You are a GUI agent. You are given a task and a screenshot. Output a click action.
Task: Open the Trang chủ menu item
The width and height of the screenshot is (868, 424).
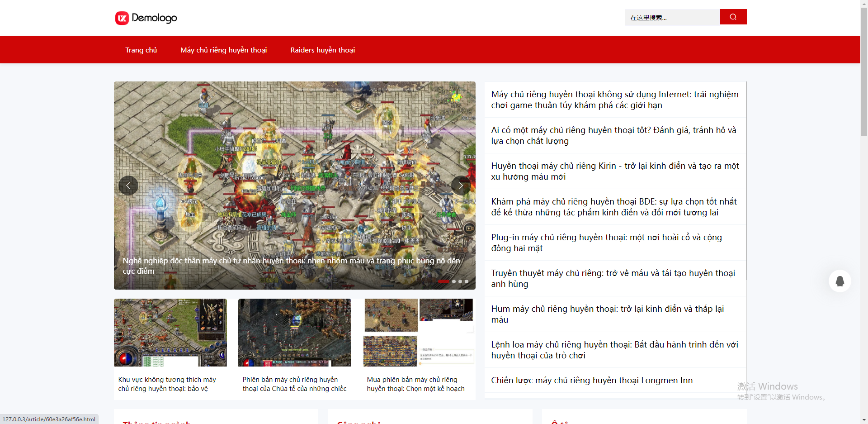pos(141,50)
